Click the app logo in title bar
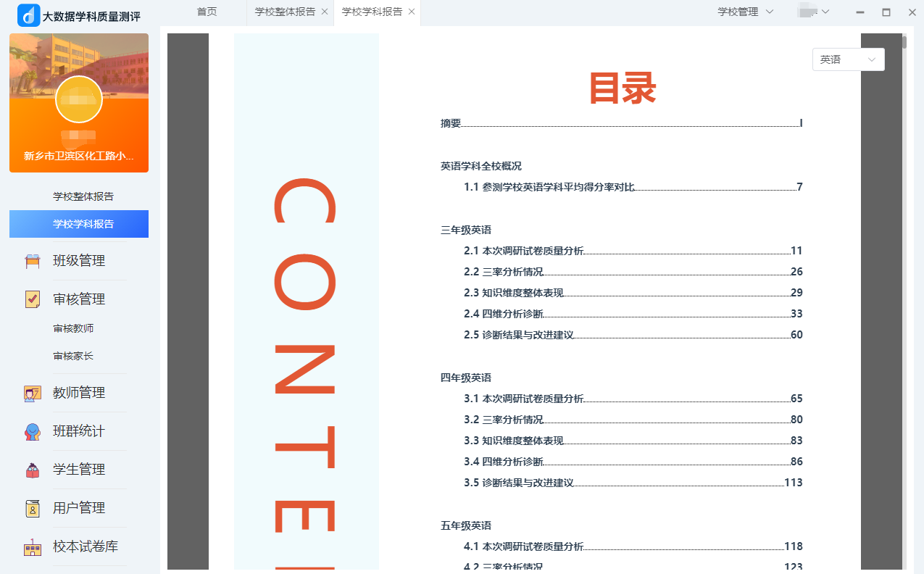This screenshot has width=924, height=574. (28, 15)
